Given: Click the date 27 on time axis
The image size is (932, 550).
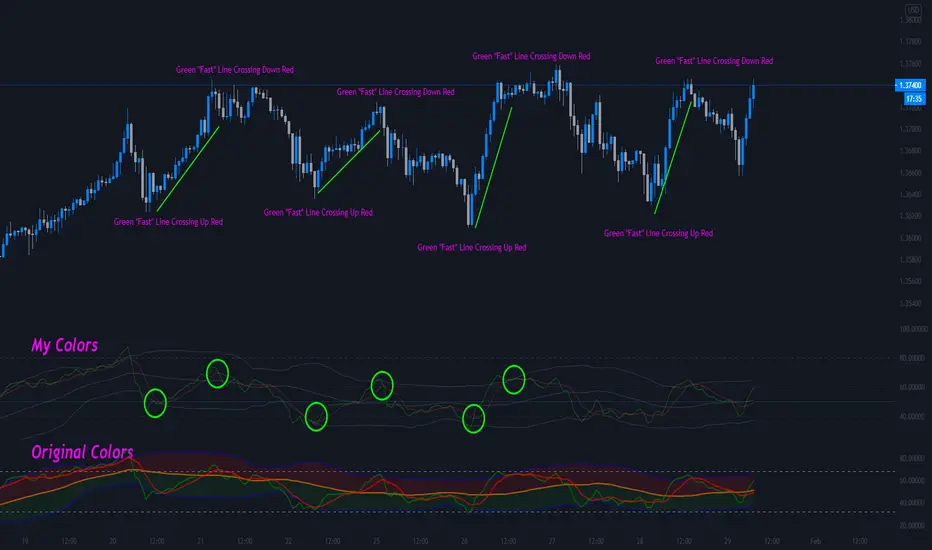Looking at the screenshot, I should click(x=552, y=541).
